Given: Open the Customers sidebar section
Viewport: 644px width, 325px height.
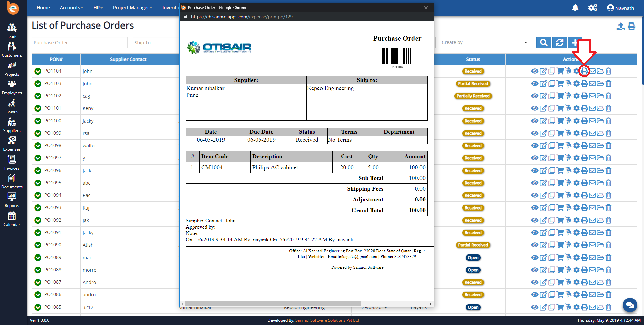Looking at the screenshot, I should pos(12,50).
